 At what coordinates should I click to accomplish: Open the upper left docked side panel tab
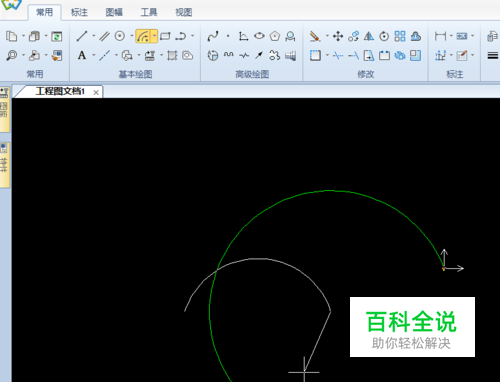coord(4,109)
